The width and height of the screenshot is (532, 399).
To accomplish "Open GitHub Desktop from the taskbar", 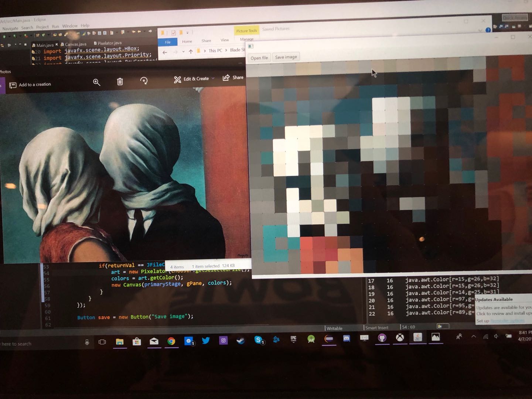I will pyautogui.click(x=382, y=337).
